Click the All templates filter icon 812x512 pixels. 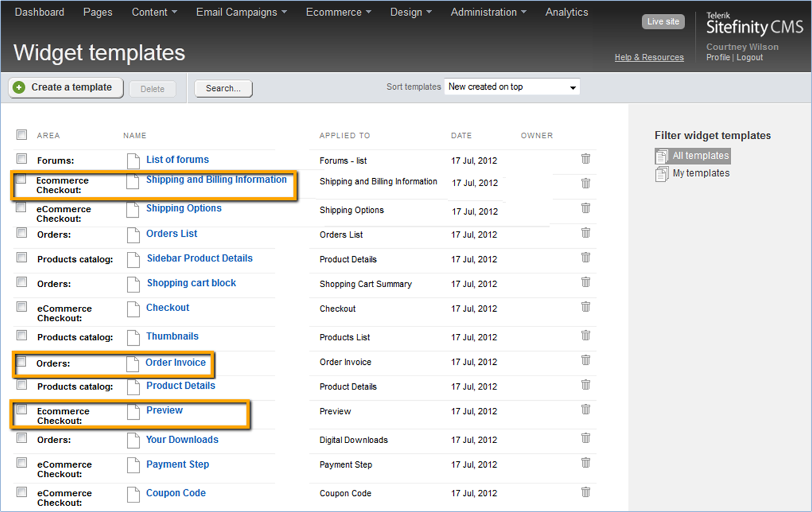(662, 156)
